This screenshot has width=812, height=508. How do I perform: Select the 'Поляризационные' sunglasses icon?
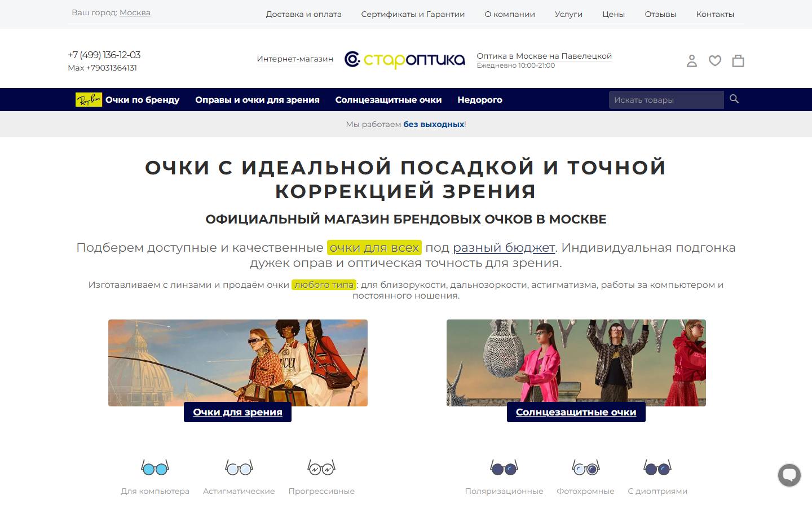tap(504, 468)
